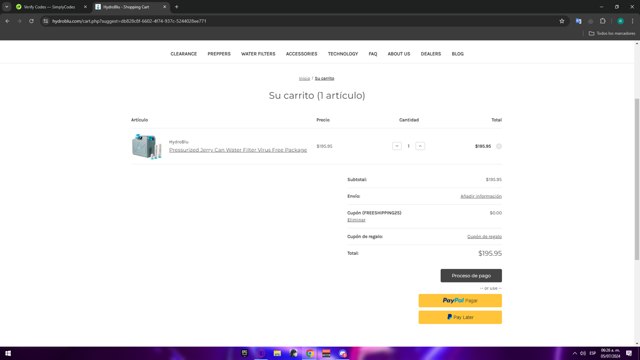Viewport: 640px width, 360px height.
Task: Open the notification center icon
Action: (629, 353)
